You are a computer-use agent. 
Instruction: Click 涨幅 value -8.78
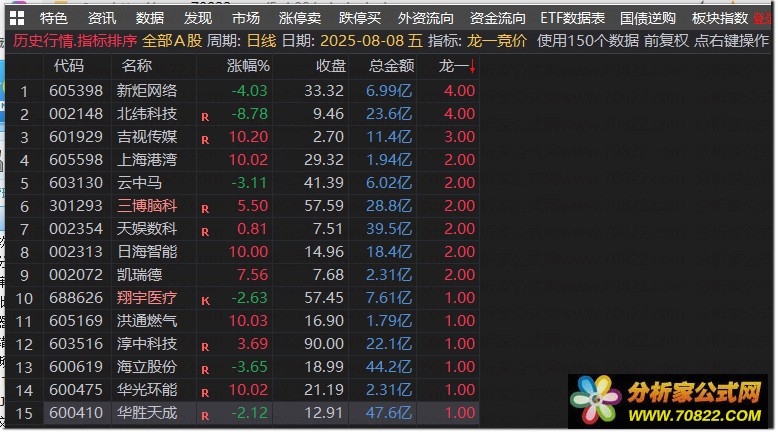click(250, 114)
